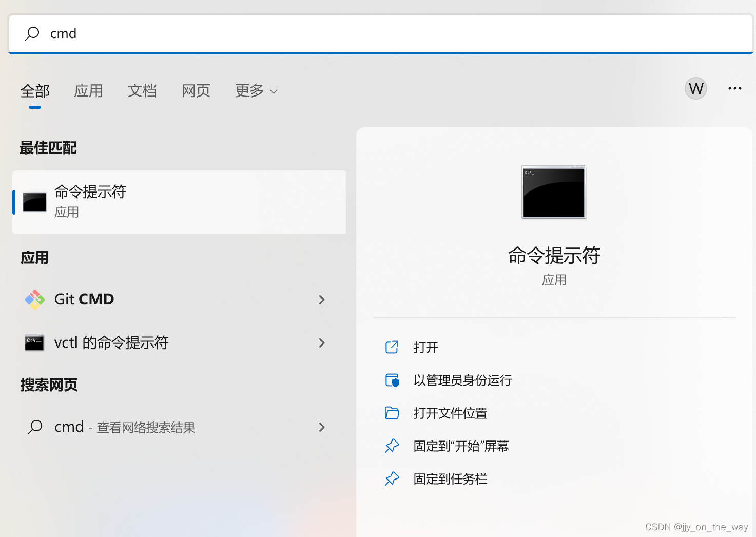Expand the vctl 命令提示符 chevron
The image size is (756, 537).
[x=322, y=343]
